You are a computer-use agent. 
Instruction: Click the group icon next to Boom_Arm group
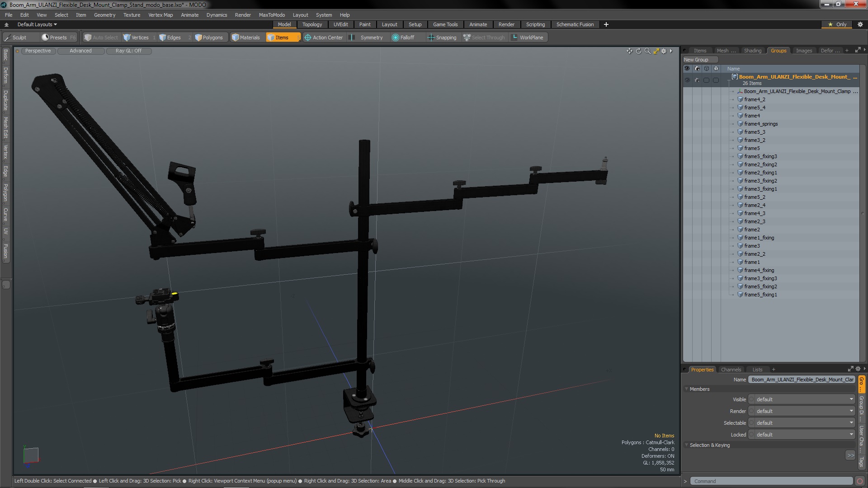(x=735, y=77)
